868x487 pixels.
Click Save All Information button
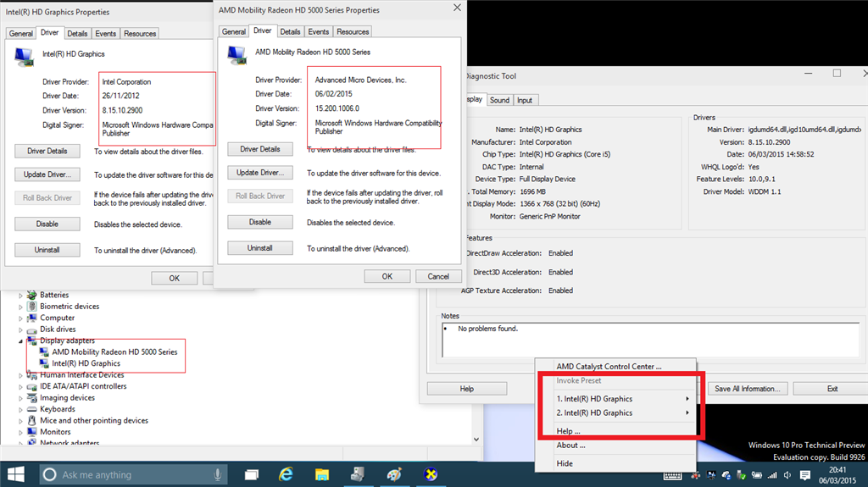[x=748, y=389]
